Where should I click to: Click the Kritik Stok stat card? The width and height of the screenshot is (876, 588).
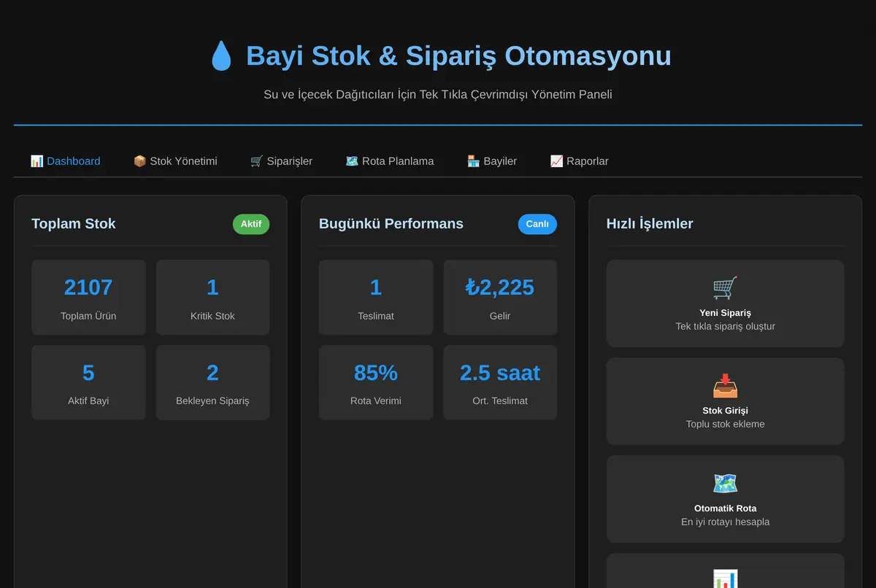(x=212, y=298)
